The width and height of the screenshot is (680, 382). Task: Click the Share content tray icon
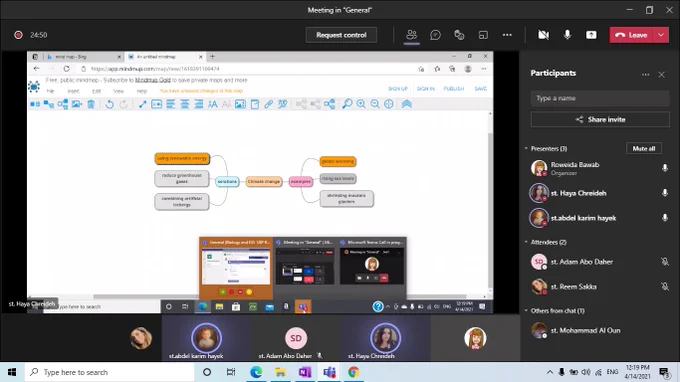tap(591, 35)
